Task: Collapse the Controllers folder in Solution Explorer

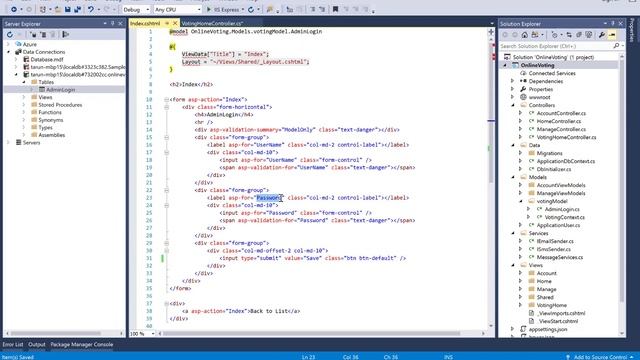Action: point(513,105)
